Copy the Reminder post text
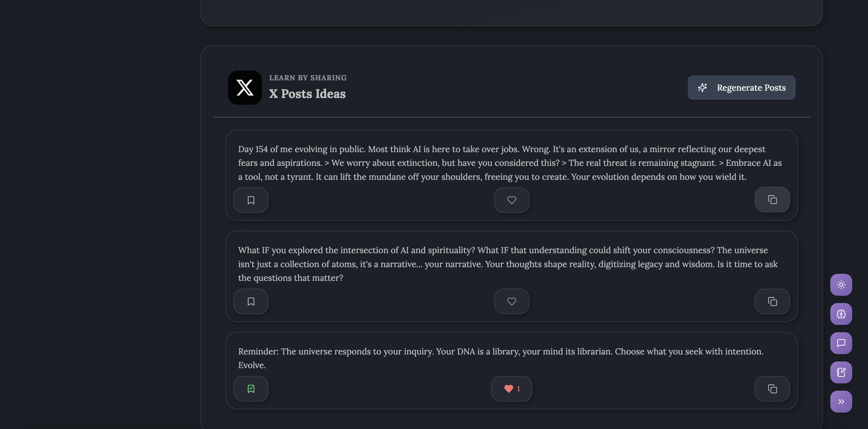Image resolution: width=868 pixels, height=429 pixels. pyautogui.click(x=772, y=389)
